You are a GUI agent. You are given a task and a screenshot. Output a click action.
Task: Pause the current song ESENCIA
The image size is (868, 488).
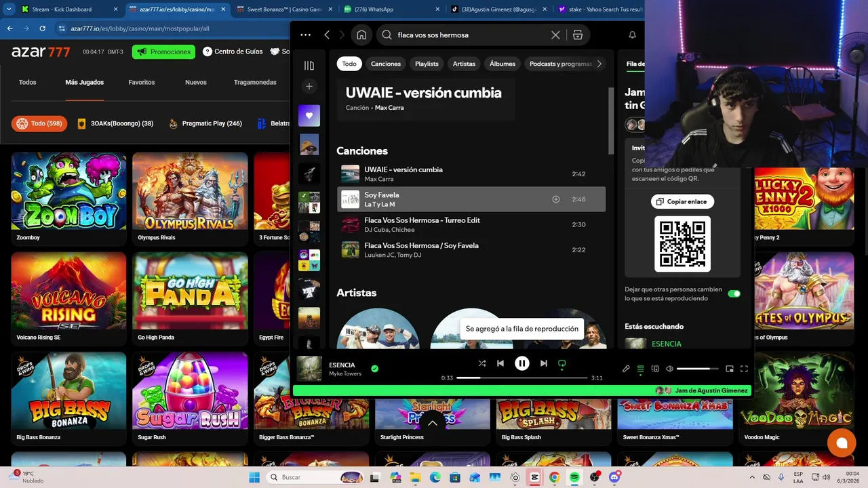tap(521, 363)
